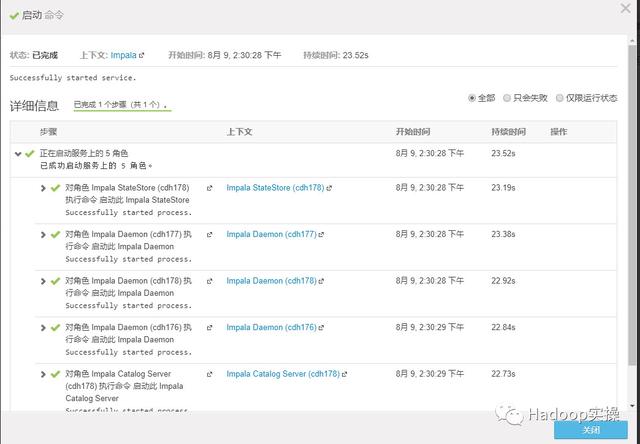The width and height of the screenshot is (640, 444).
Task: Click the dialog vertical scrollbar thumb
Action: coord(633,204)
